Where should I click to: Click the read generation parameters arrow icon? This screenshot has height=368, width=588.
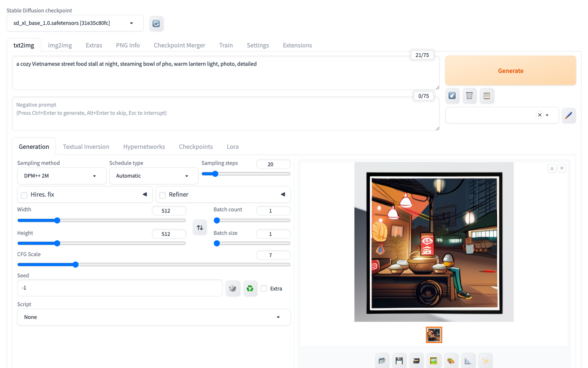coord(452,96)
